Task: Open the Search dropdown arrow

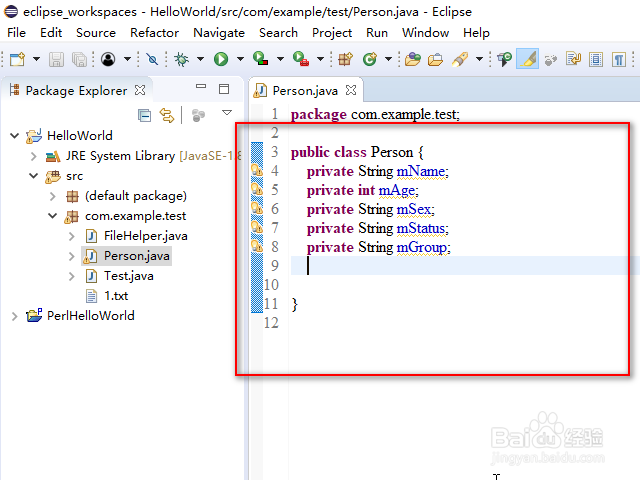Action: tap(479, 59)
